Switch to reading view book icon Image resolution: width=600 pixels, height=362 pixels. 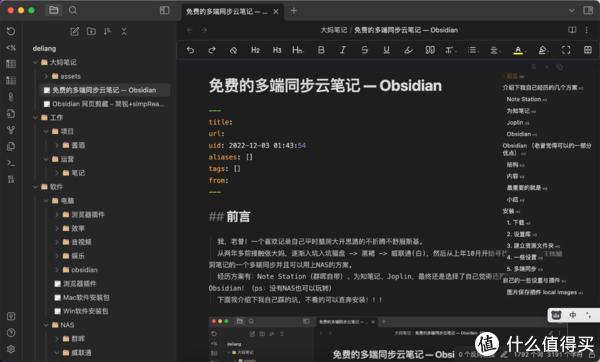572,30
